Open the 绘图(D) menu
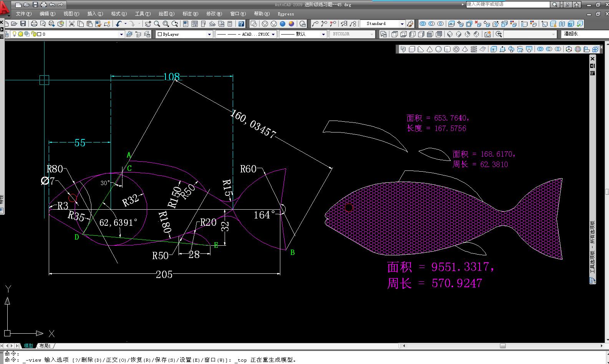Screen dimensions: 609x364 pyautogui.click(x=167, y=14)
